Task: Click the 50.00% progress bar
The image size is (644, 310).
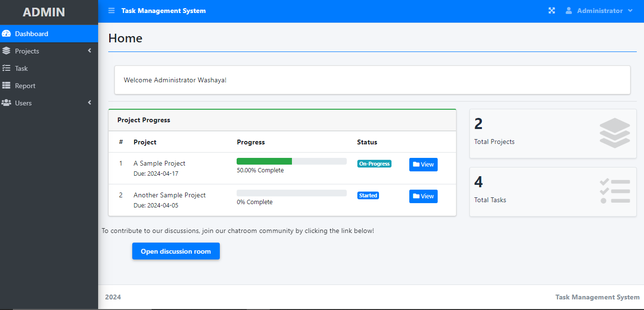Action: tap(291, 161)
